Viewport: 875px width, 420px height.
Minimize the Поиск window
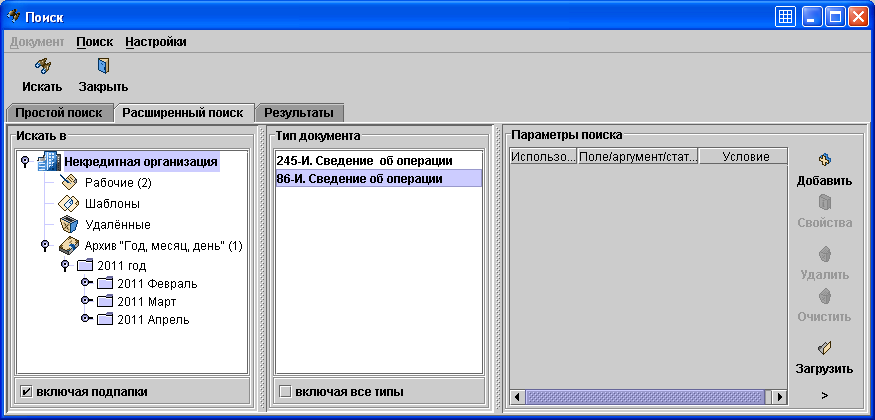(x=812, y=17)
